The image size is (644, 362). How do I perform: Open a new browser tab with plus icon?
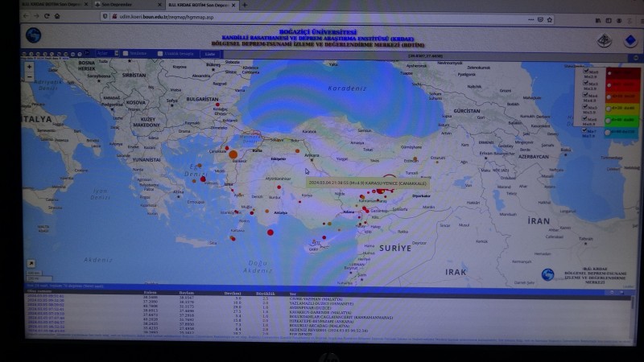(x=244, y=5)
